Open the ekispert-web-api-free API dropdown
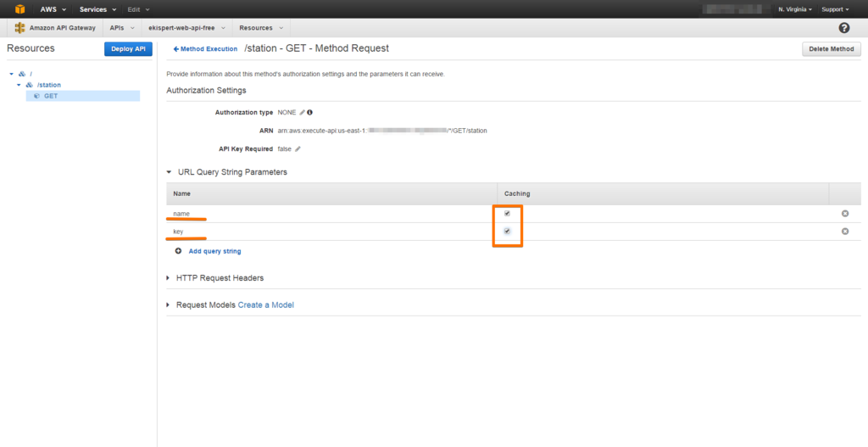868x447 pixels. click(x=187, y=28)
